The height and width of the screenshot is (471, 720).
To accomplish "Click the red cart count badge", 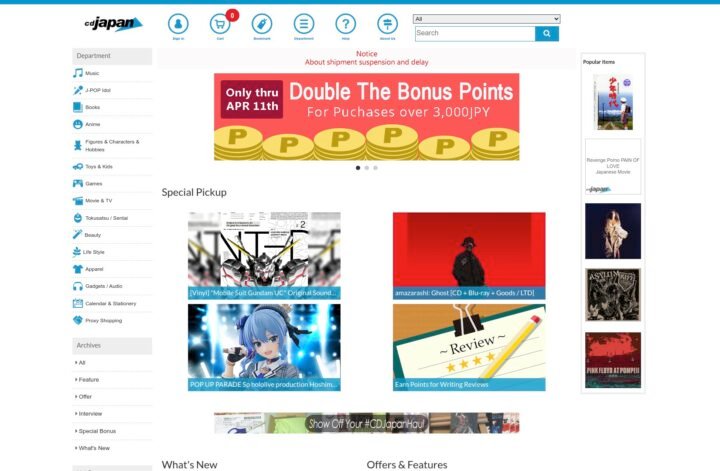I will point(232,16).
